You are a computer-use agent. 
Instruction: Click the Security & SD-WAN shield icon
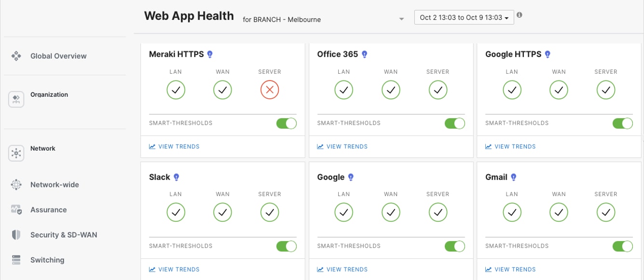coord(16,235)
